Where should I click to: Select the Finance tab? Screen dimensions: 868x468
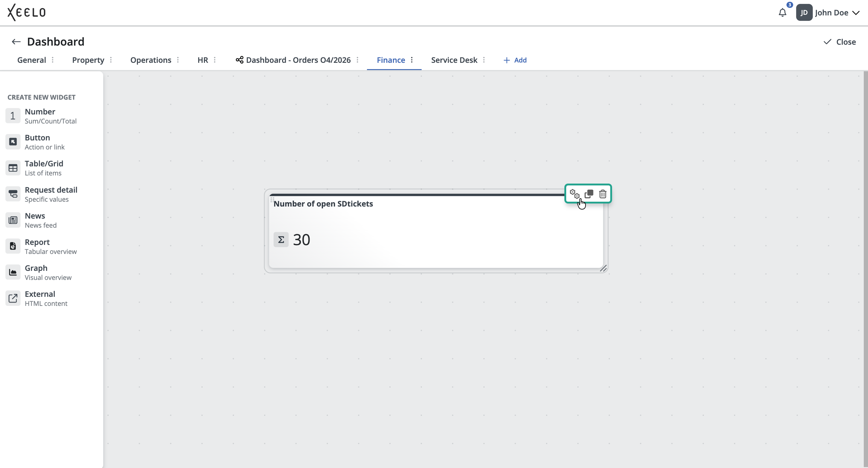391,60
